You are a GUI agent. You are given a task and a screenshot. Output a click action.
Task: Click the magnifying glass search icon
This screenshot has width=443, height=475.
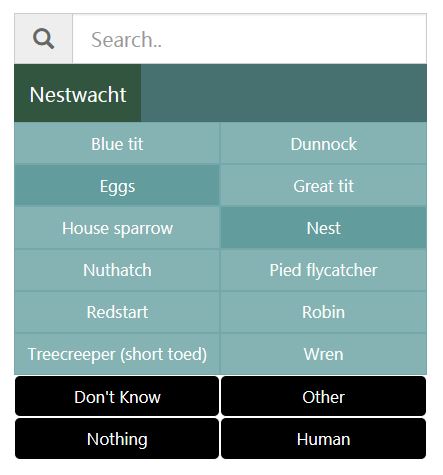point(43,39)
